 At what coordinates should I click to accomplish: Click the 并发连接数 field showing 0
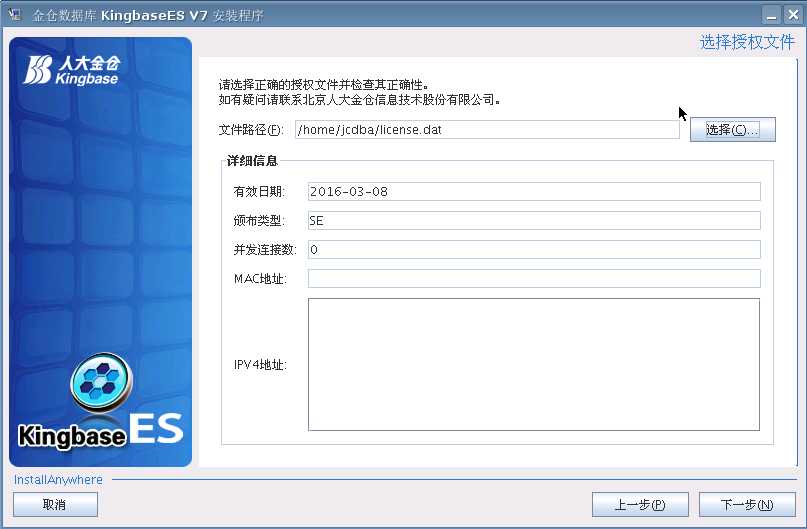(x=534, y=250)
